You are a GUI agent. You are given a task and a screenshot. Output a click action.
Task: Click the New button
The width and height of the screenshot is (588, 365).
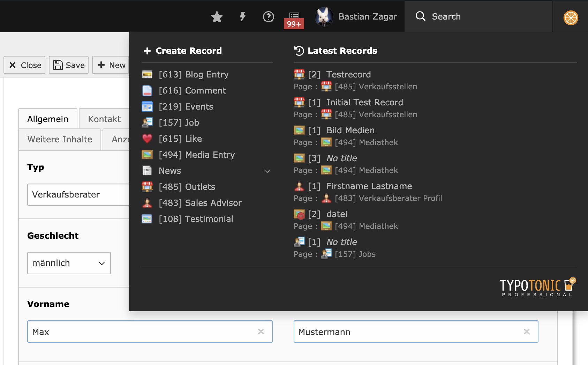pos(111,65)
